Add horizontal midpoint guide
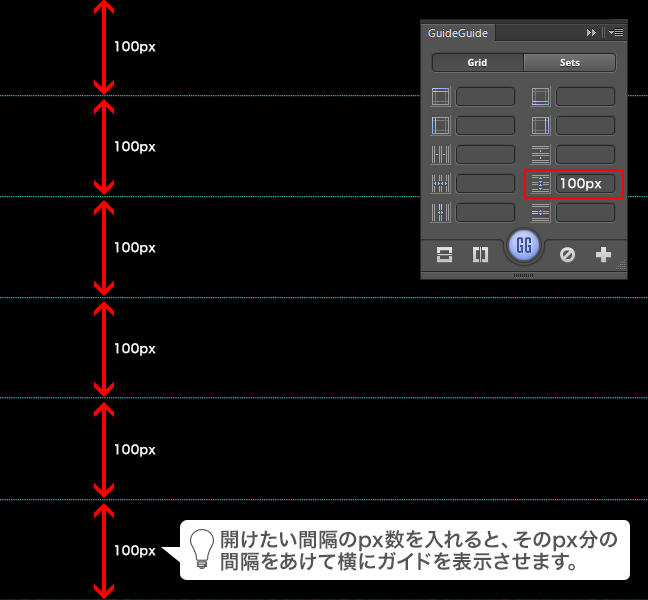Screen dimensions: 648x600 (444, 255)
